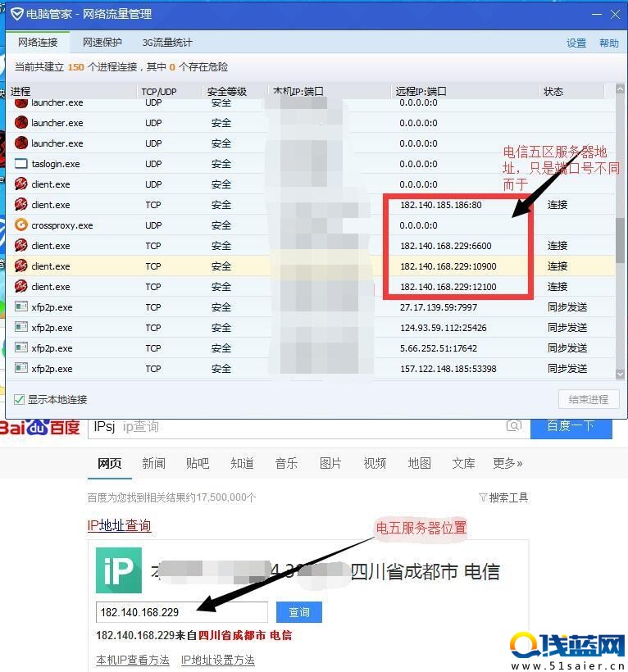Click the Baidu logo

(40, 427)
